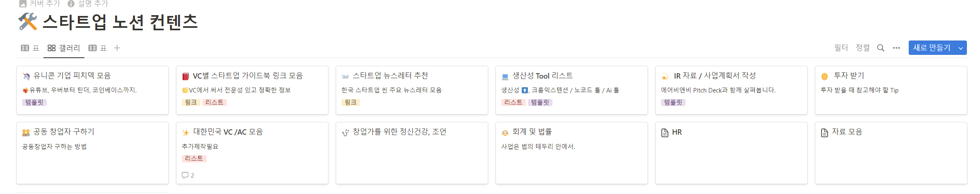Switch to the first 표 view tab
The width and height of the screenshot is (980, 194).
tap(30, 48)
